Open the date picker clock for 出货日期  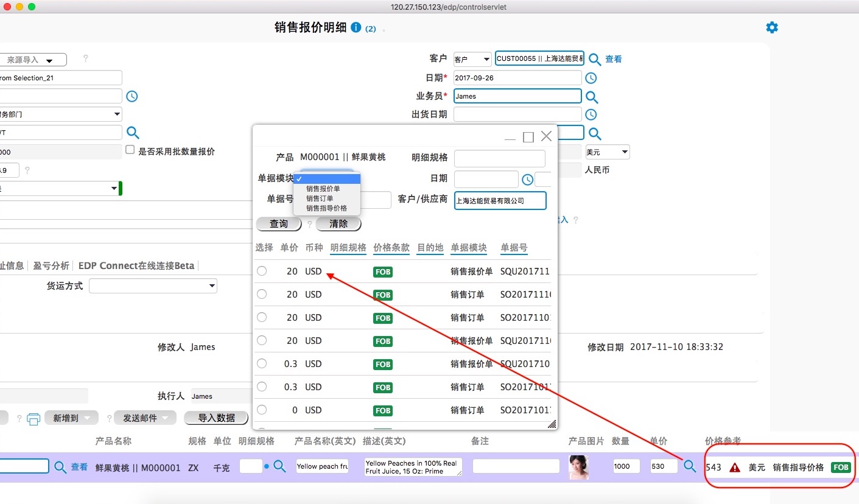(591, 114)
